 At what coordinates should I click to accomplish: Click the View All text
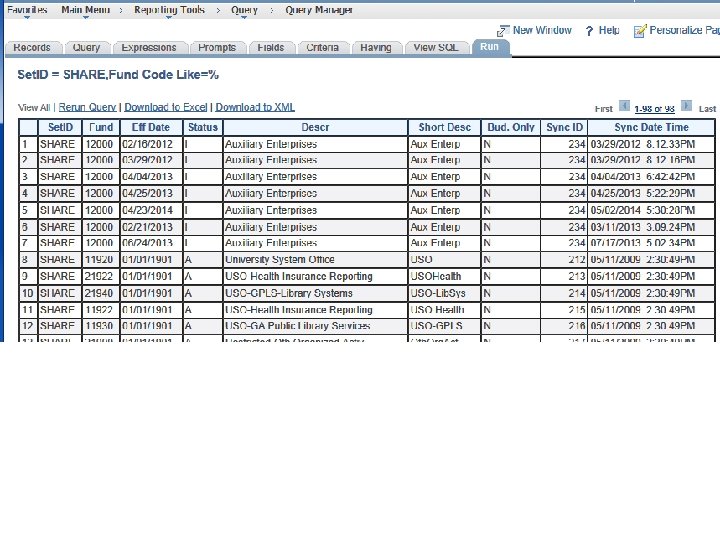click(x=34, y=107)
